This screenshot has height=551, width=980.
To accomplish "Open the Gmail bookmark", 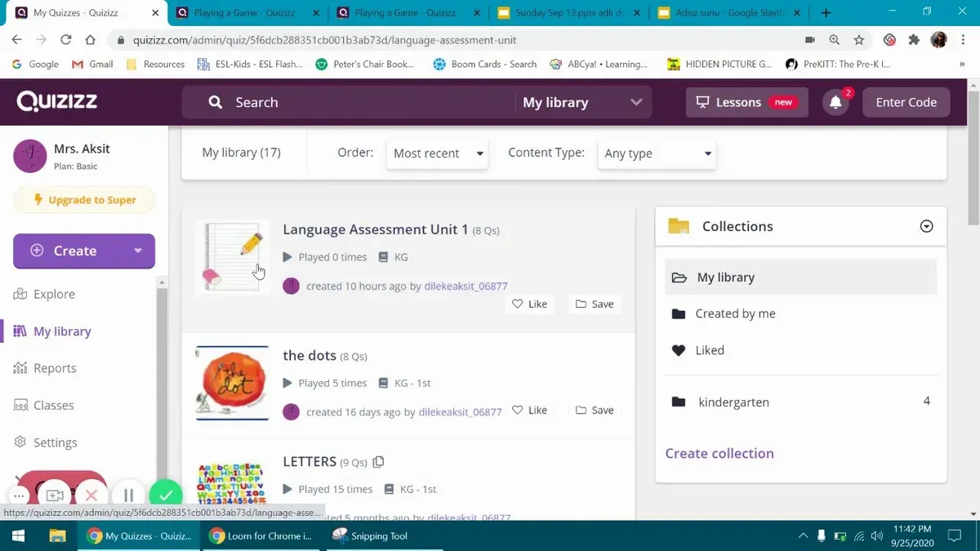I will pos(92,64).
